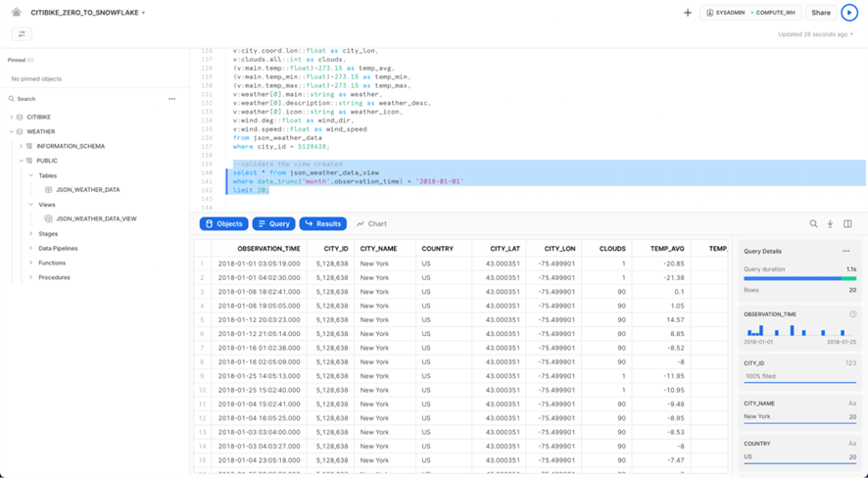Viewport: 868px width, 478px height.
Task: Open the CITIBIKE_ZERO_TO_SNOWFLAKE worksheet name dropdown
Action: (x=143, y=14)
